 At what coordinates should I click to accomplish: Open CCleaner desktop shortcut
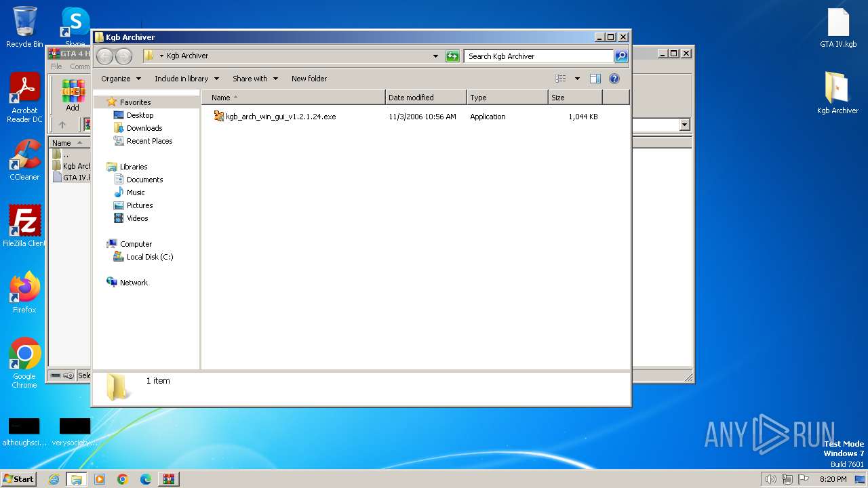pos(24,160)
